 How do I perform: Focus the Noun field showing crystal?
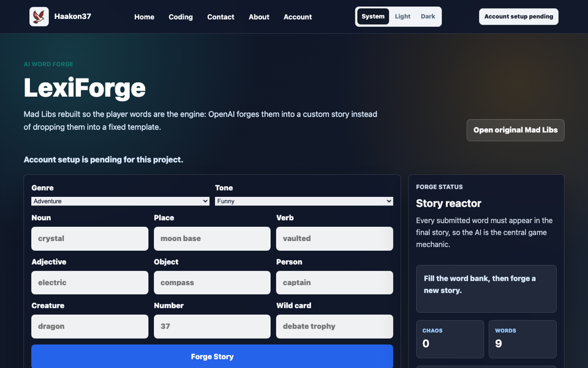[89, 239]
